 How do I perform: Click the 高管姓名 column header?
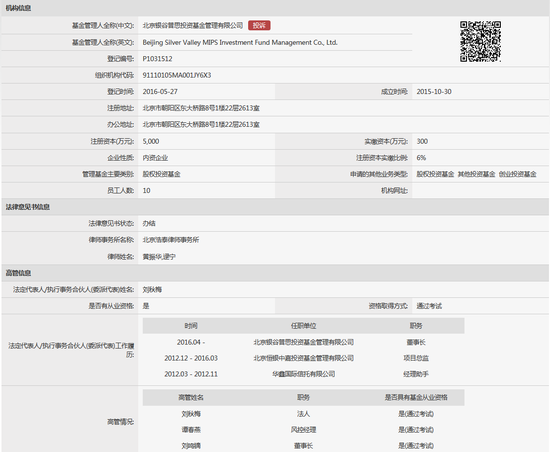click(191, 397)
